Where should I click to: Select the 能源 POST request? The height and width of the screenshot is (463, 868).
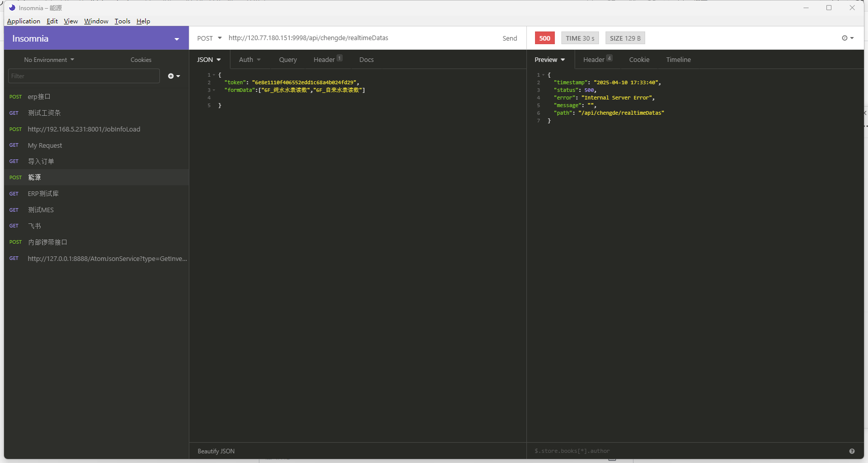(96, 177)
